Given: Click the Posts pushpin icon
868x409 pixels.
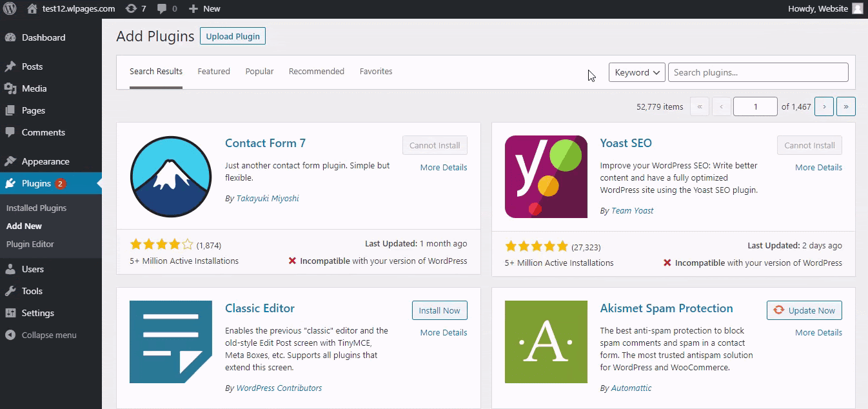Looking at the screenshot, I should click(10, 66).
